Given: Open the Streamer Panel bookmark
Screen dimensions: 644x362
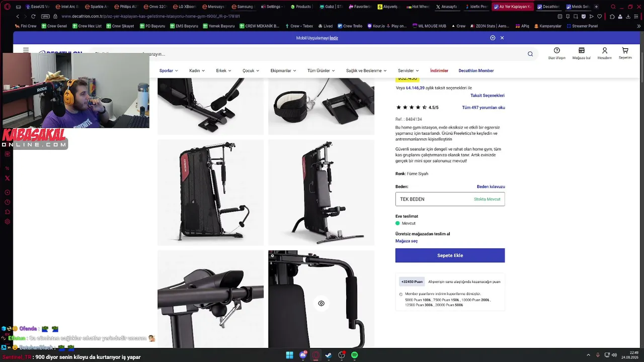Looking at the screenshot, I should pyautogui.click(x=582, y=26).
